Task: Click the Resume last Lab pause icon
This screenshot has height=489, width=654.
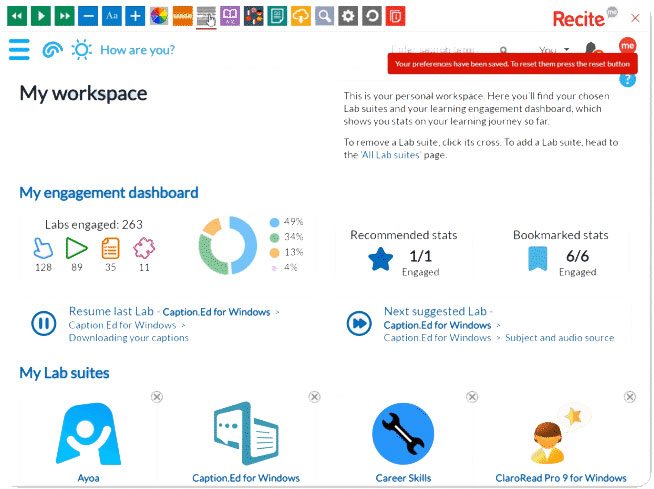Action: 44,323
